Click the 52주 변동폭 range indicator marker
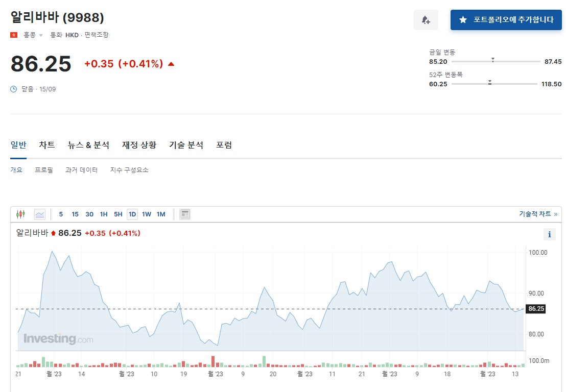The width and height of the screenshot is (566, 392). point(489,83)
